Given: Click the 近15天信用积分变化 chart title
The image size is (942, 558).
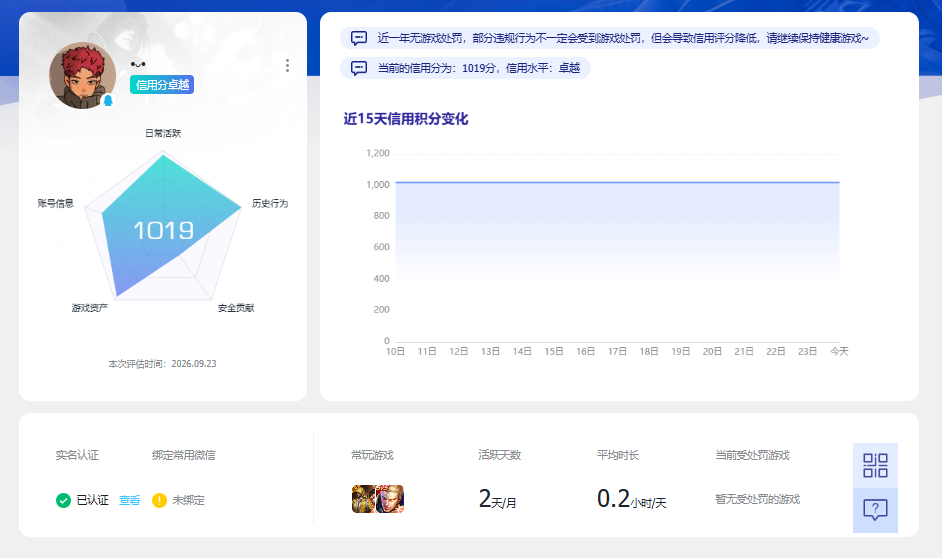Looking at the screenshot, I should [406, 119].
